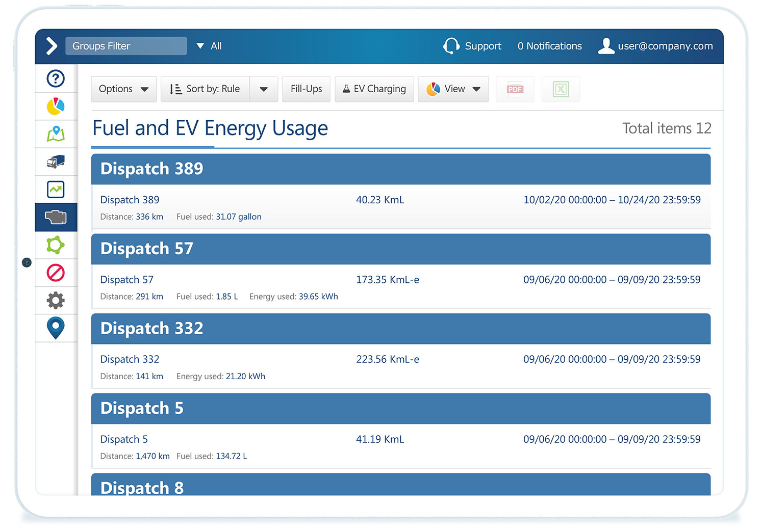Viewport: 763px width, 532px height.
Task: Click the EV Charging button
Action: click(x=374, y=89)
